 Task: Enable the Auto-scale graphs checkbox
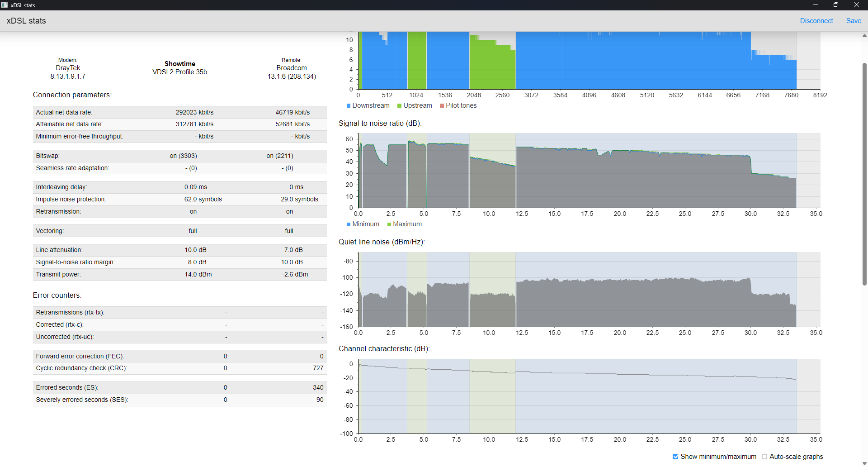point(764,457)
